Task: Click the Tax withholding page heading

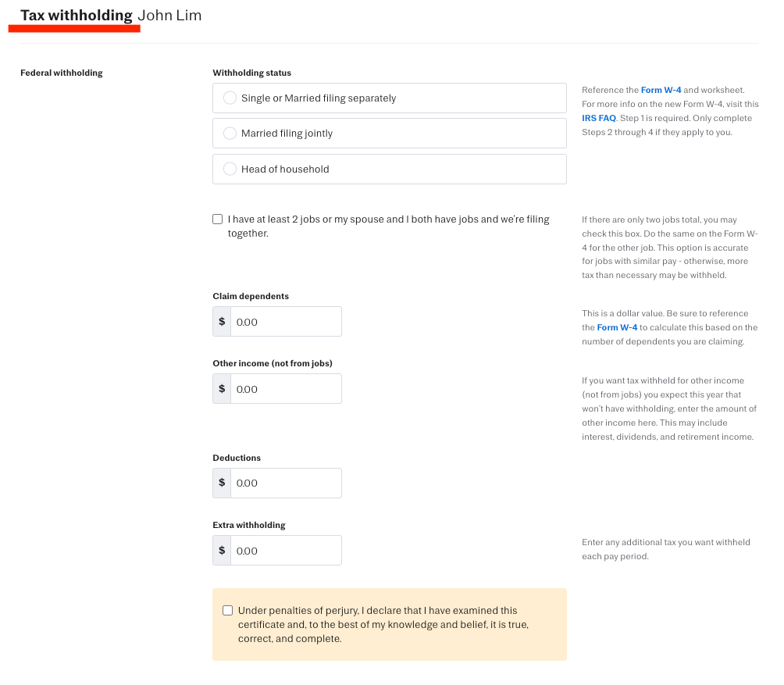Action: (x=77, y=16)
